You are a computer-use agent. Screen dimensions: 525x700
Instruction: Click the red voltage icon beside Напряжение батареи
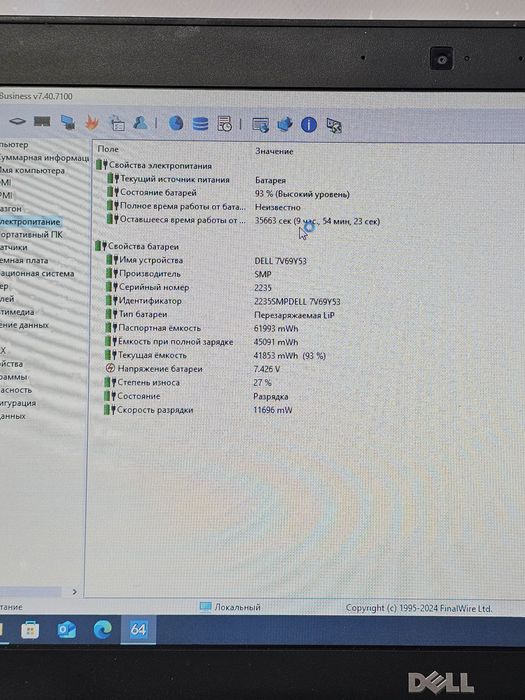tap(110, 368)
